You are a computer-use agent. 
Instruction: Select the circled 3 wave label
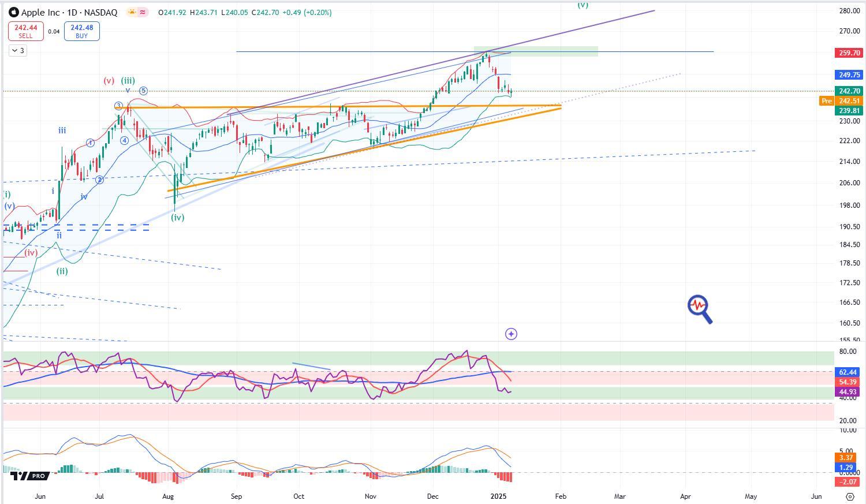coord(118,106)
